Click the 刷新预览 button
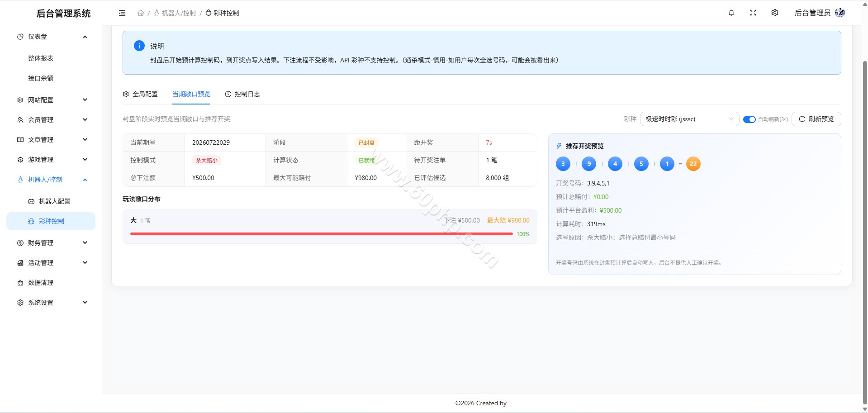This screenshot has height=413, width=868. pos(816,119)
